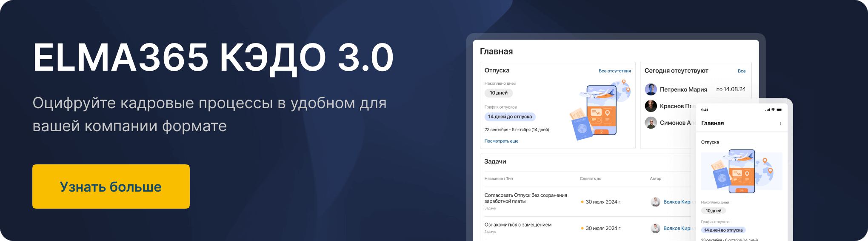Image resolution: width=868 pixels, height=241 pixels.
Task: Click the mobile battery status icon
Action: 779,110
